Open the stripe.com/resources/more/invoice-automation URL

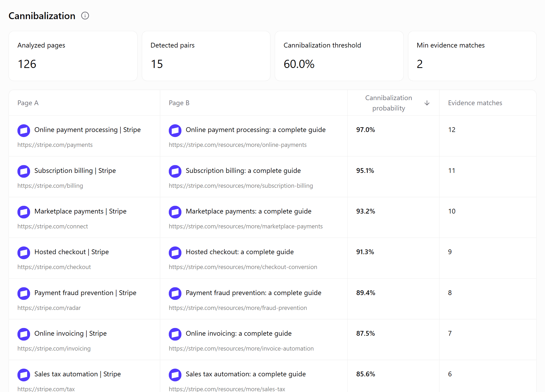click(241, 348)
